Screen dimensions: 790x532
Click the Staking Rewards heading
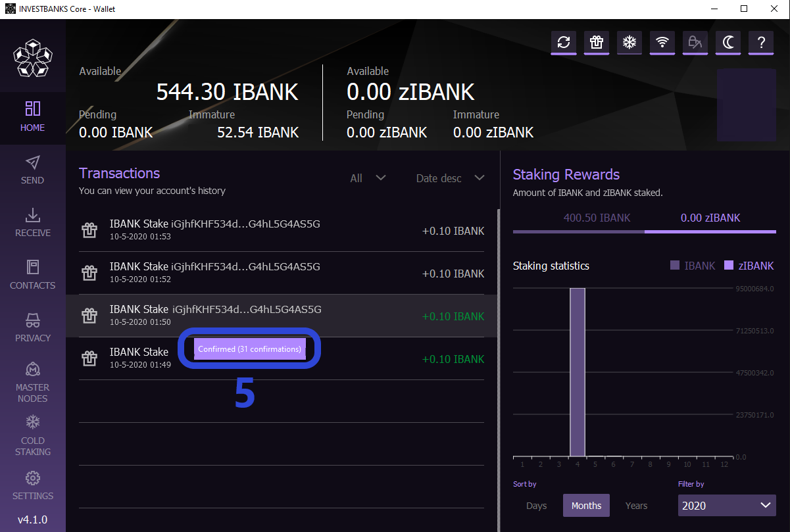pyautogui.click(x=566, y=174)
